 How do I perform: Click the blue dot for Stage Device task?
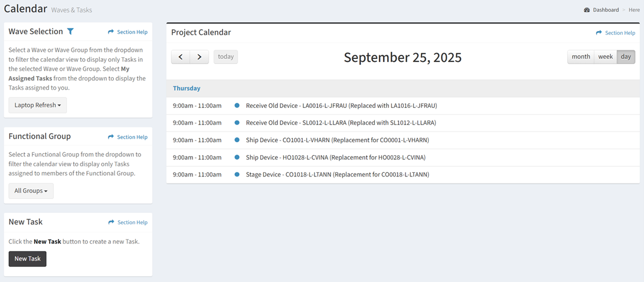[237, 175]
